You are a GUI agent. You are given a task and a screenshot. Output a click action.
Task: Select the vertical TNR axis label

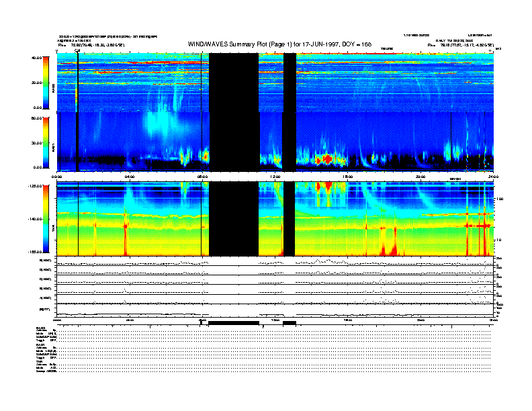click(x=53, y=230)
